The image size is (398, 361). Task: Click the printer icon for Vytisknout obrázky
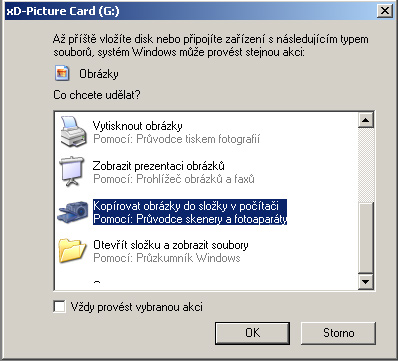[73, 132]
